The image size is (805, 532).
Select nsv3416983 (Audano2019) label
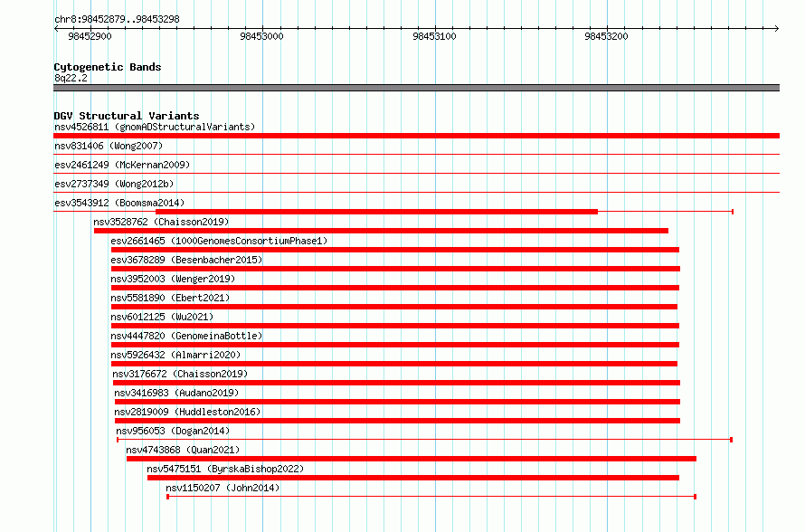pyautogui.click(x=176, y=393)
